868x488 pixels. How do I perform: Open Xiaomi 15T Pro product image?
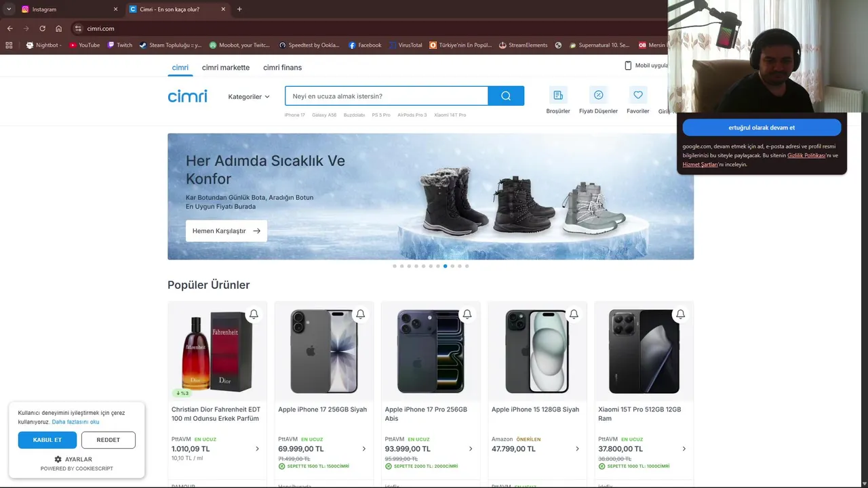click(644, 351)
